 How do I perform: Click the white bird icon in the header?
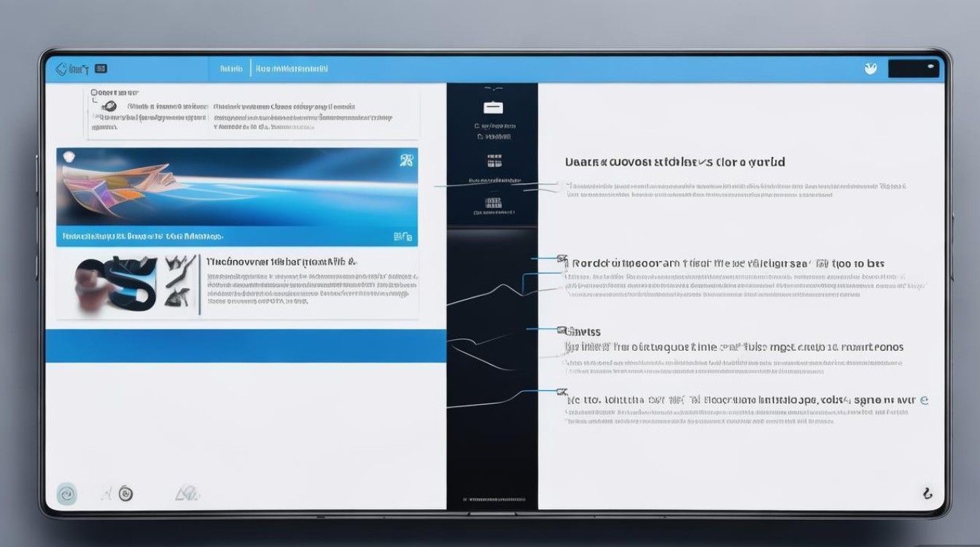point(870,69)
